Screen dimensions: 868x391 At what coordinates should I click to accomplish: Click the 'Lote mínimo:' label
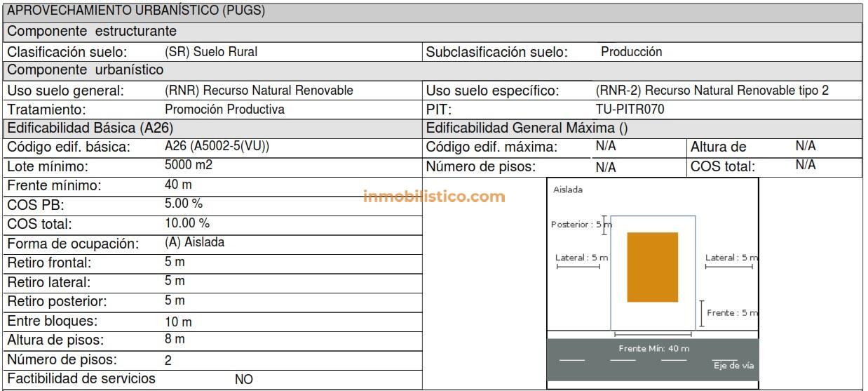pyautogui.click(x=48, y=167)
